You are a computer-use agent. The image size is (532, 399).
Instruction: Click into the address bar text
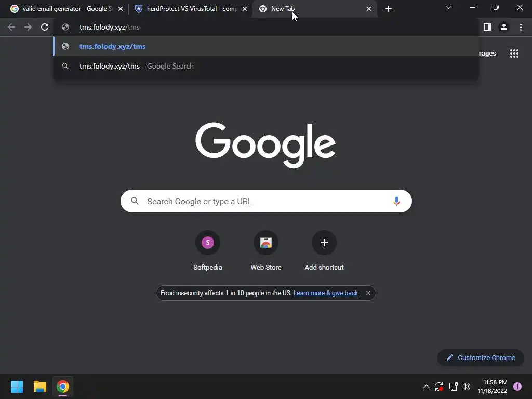point(109,27)
